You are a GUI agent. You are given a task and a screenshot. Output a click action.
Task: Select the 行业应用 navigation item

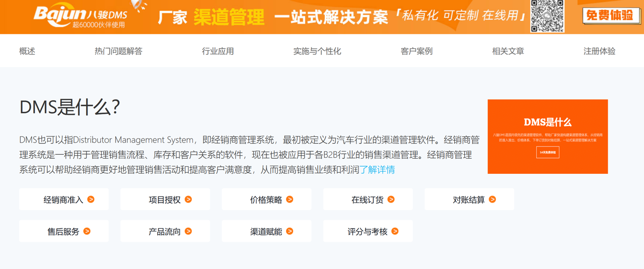click(x=218, y=51)
